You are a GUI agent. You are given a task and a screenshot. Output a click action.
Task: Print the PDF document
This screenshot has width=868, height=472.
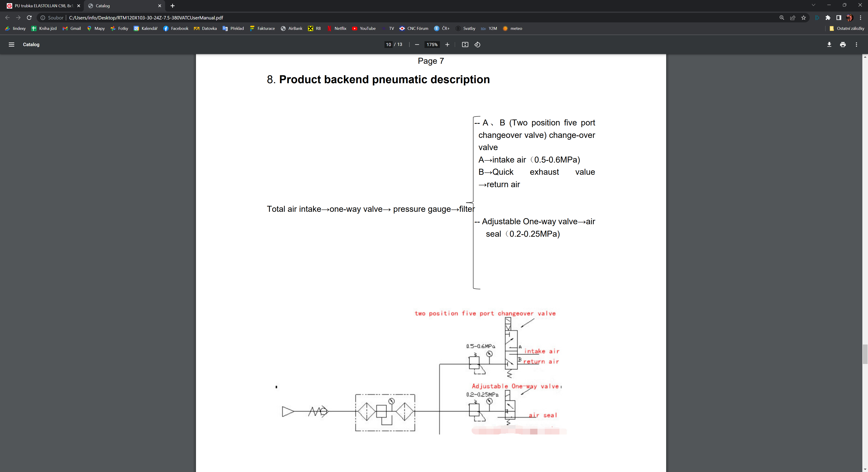[843, 45]
